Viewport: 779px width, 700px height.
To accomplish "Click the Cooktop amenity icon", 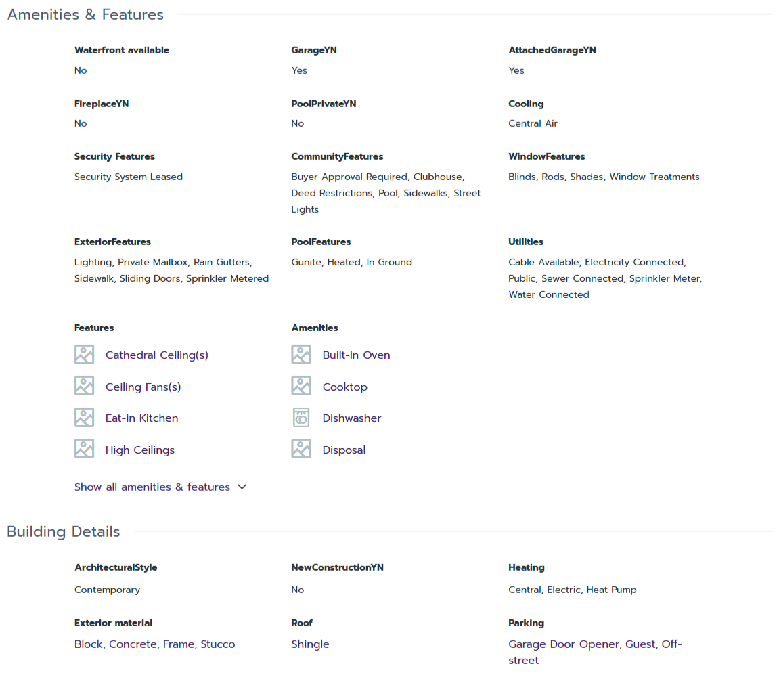I will [x=301, y=387].
